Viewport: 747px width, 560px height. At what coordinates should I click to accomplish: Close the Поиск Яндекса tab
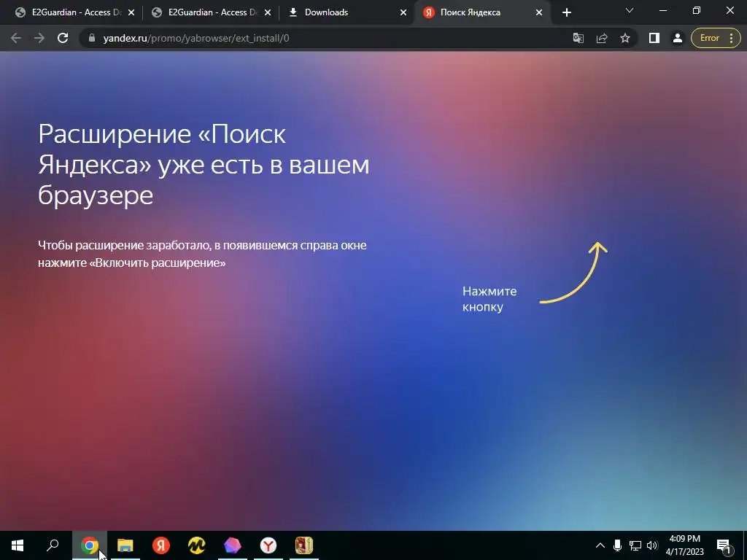coord(539,13)
